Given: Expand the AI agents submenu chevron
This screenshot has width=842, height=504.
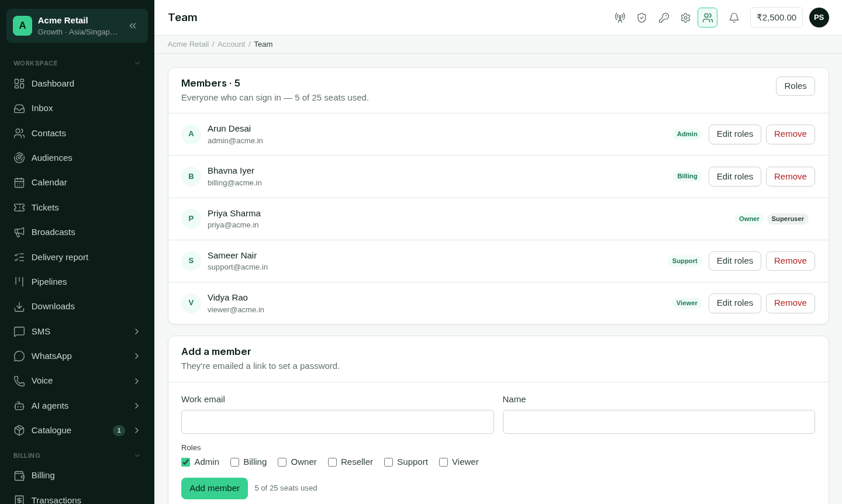Looking at the screenshot, I should click(137, 406).
